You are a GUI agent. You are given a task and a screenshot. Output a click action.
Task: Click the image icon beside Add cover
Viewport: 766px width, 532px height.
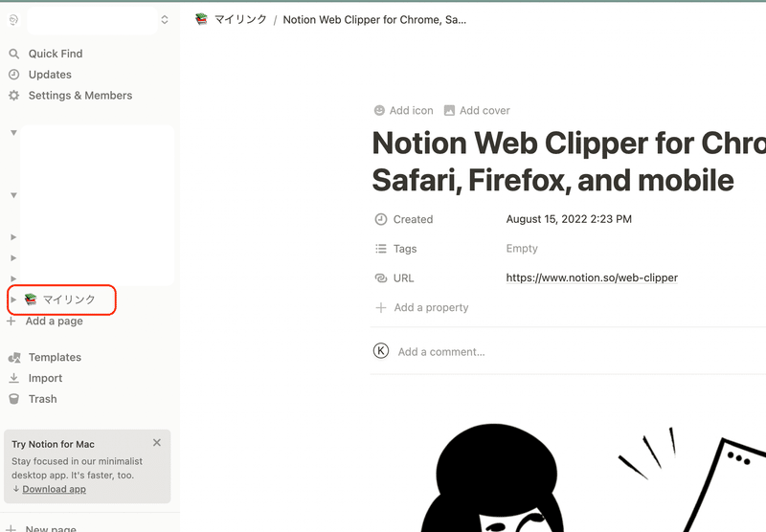[x=449, y=111]
